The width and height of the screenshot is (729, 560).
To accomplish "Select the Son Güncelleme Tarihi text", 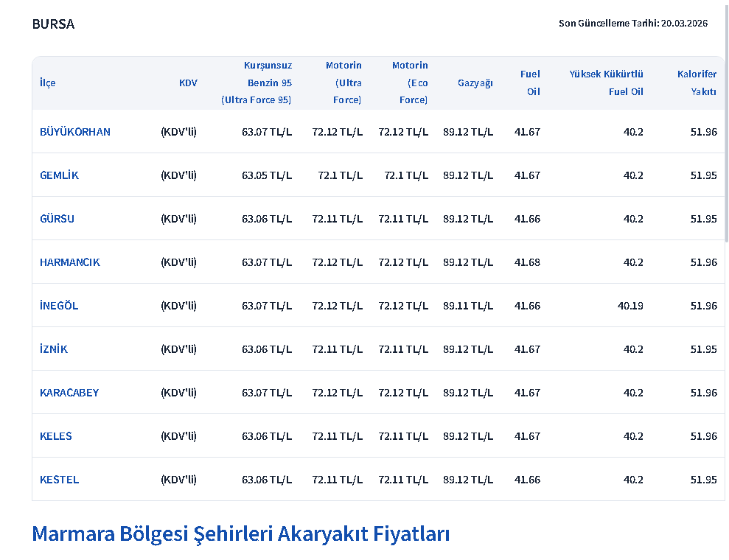I will coord(632,22).
